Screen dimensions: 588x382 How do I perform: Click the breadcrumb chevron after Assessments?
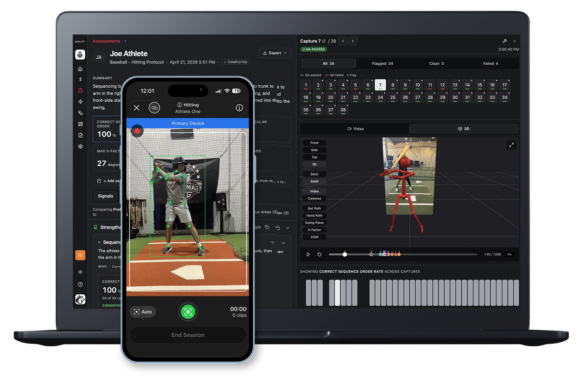tap(126, 41)
